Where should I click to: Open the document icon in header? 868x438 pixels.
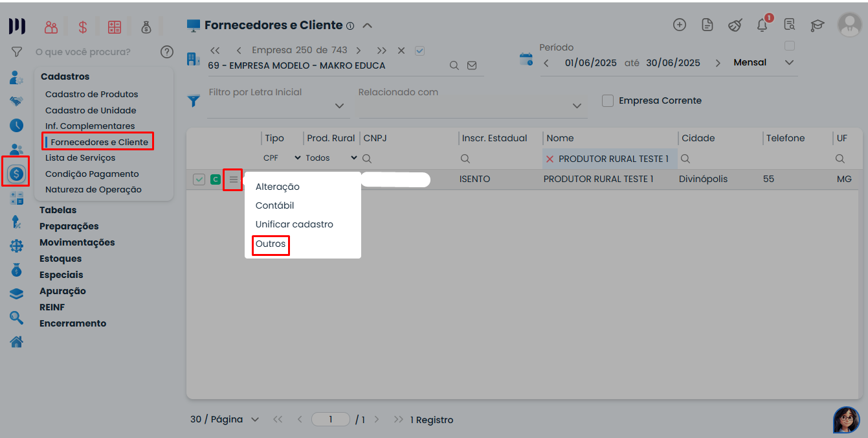click(x=707, y=25)
